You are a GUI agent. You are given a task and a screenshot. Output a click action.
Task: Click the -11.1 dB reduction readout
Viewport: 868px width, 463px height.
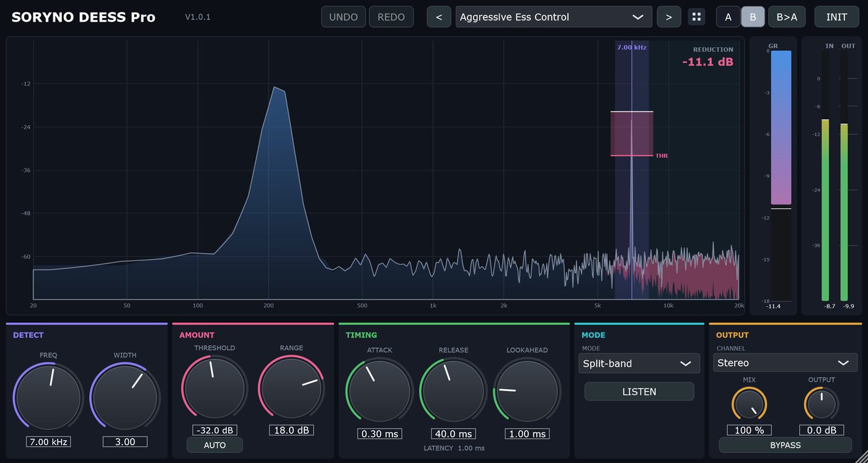pyautogui.click(x=707, y=62)
